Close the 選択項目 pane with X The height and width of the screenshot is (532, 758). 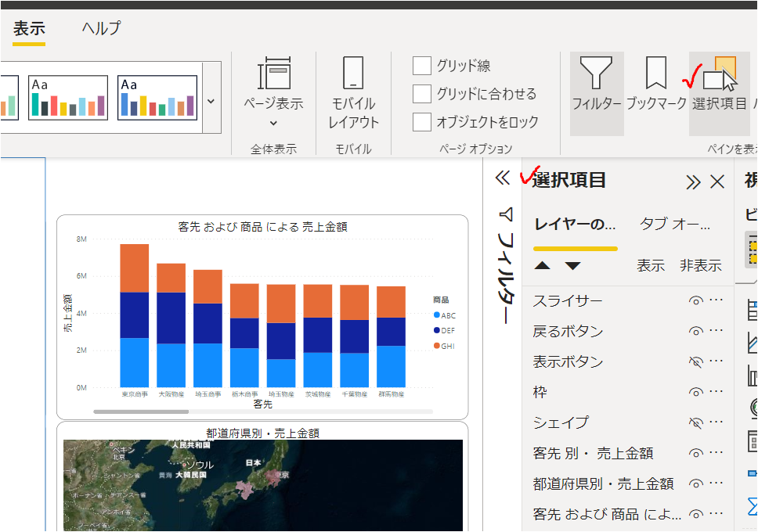click(716, 182)
